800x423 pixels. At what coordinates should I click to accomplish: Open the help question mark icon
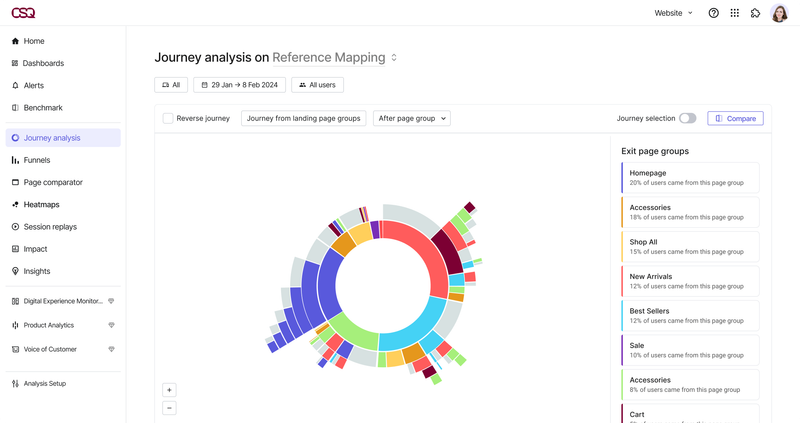point(713,13)
